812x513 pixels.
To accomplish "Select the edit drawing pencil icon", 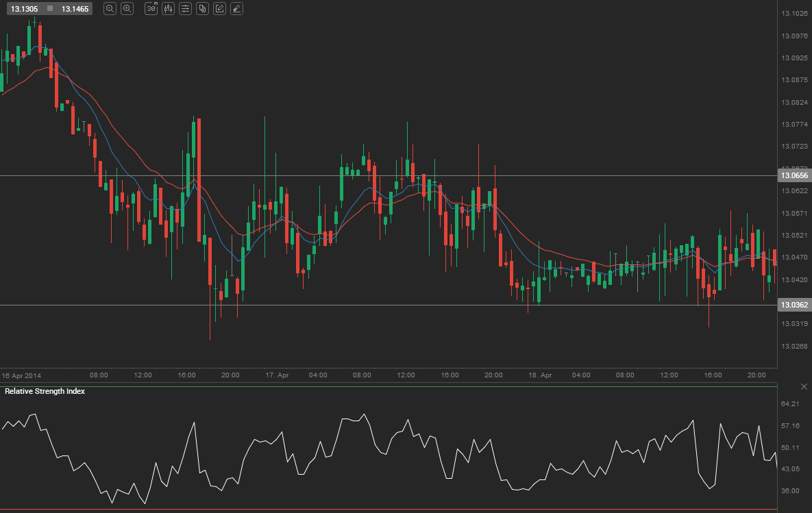I will 219,9.
